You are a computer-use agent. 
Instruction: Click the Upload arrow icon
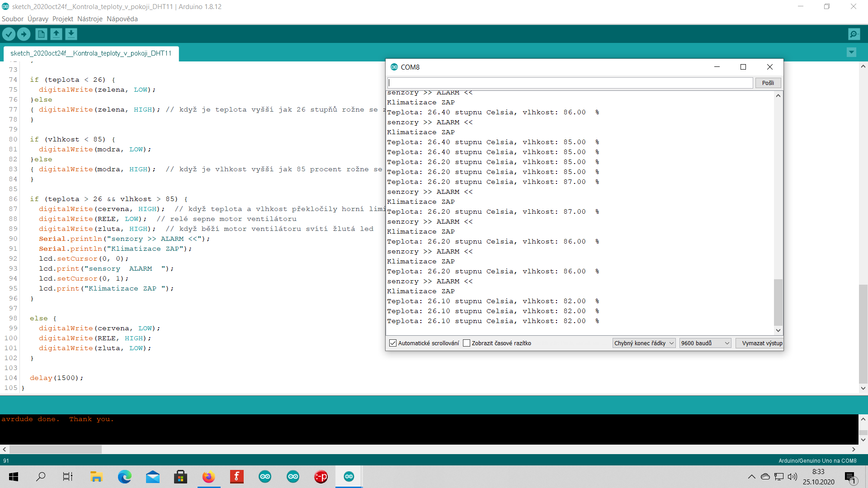[x=24, y=34]
